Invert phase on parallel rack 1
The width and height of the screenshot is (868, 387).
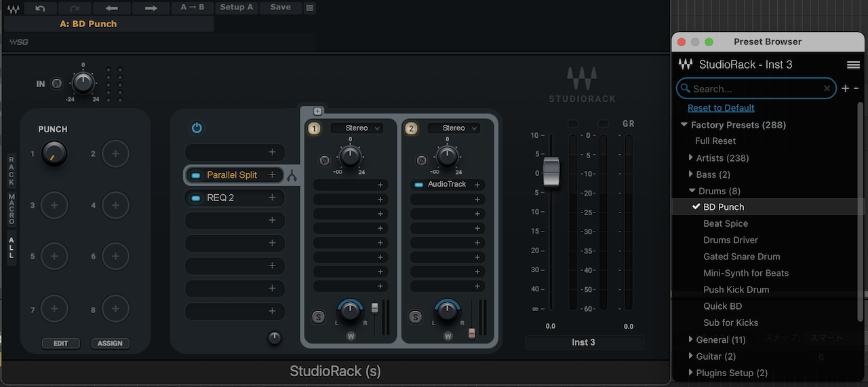click(324, 161)
